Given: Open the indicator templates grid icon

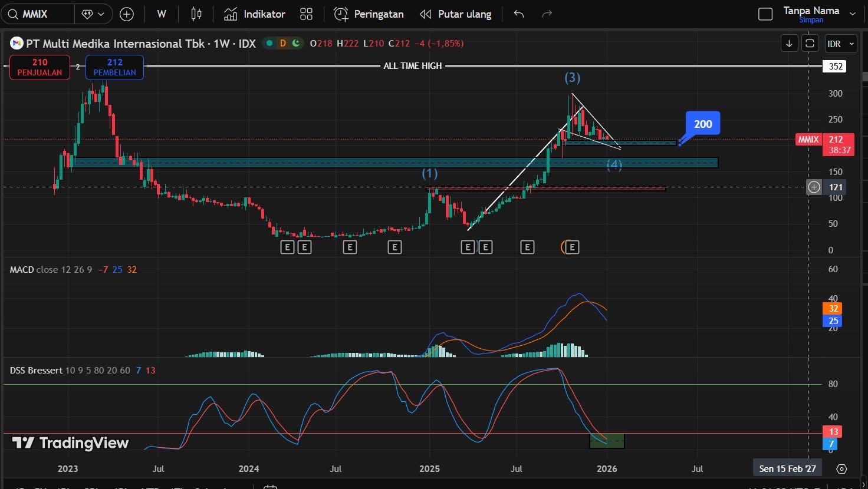Looking at the screenshot, I should point(306,14).
